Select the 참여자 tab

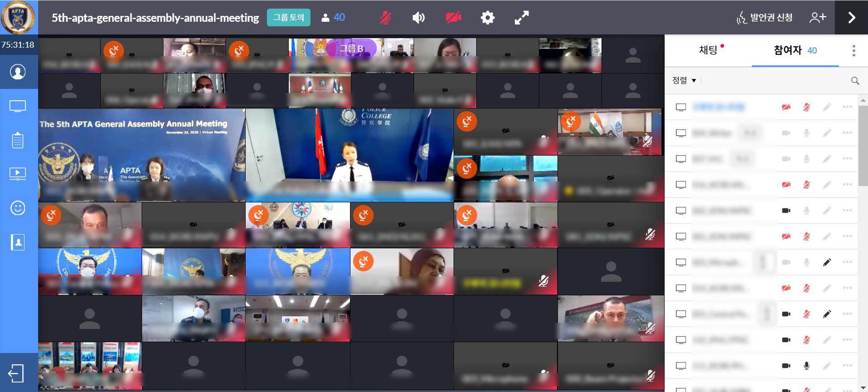[795, 50]
